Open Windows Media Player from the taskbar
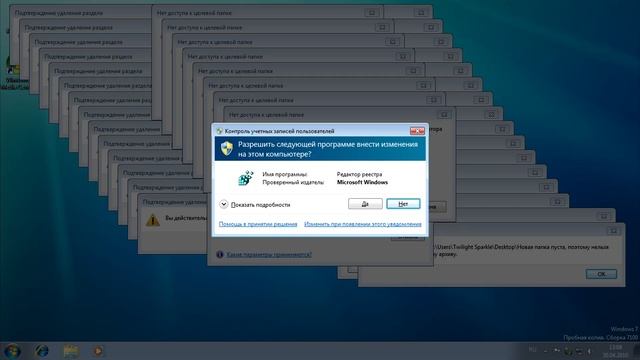The width and height of the screenshot is (640, 360). click(98, 351)
